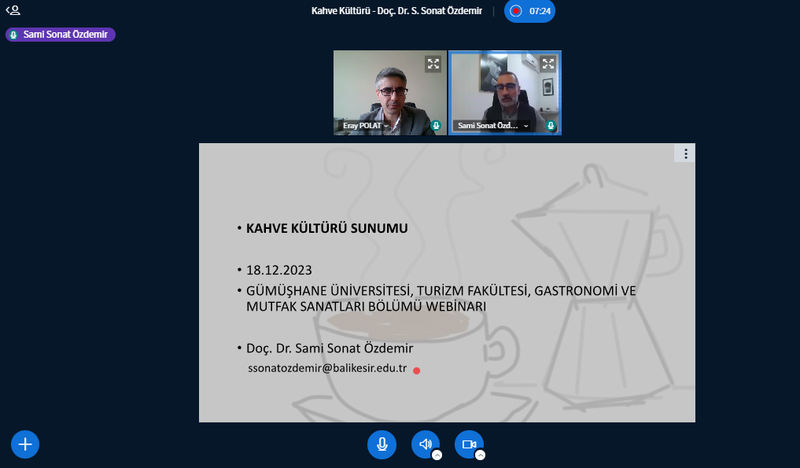Expand audio device options chevron
Viewport: 800px width, 468px height.
click(x=437, y=455)
